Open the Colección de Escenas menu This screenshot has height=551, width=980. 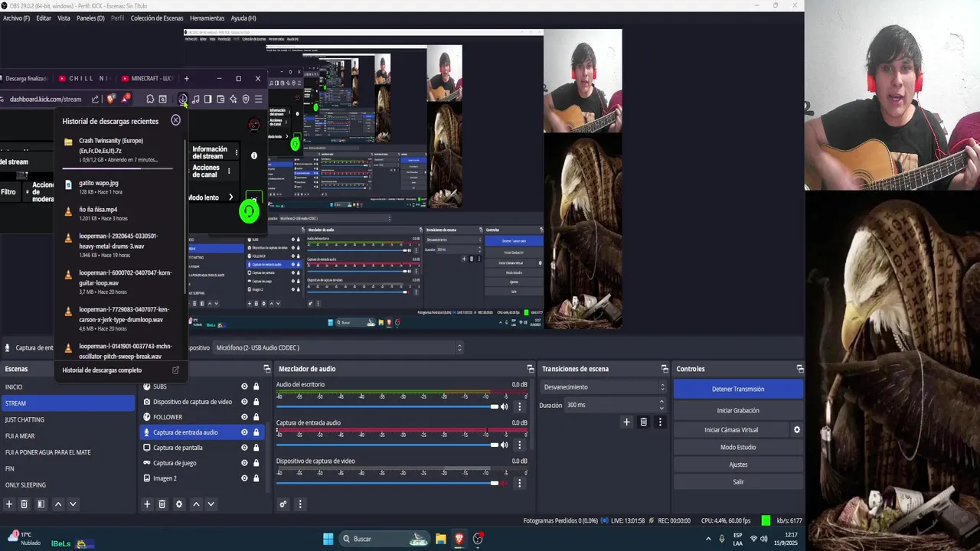pos(157,18)
